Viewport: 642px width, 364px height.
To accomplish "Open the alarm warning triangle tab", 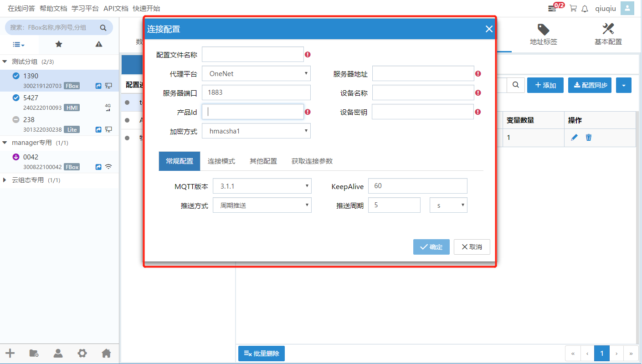I will coord(99,44).
